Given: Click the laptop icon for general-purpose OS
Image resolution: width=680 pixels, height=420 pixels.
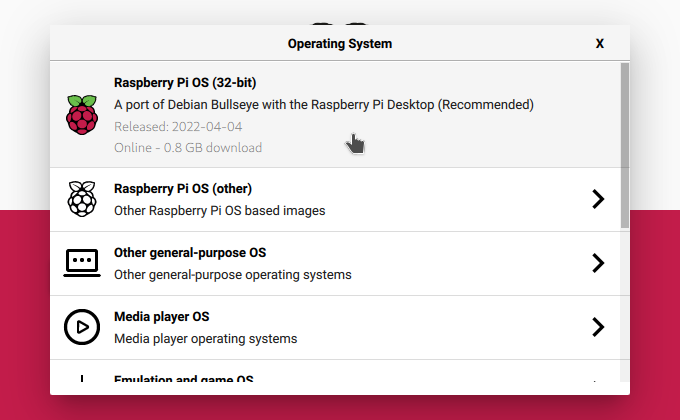Looking at the screenshot, I should click(82, 263).
